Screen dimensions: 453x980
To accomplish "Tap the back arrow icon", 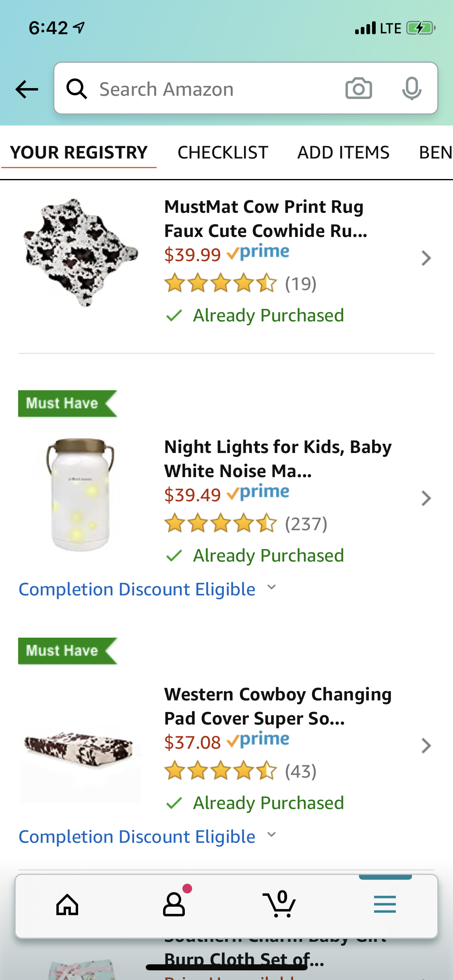I will point(27,89).
